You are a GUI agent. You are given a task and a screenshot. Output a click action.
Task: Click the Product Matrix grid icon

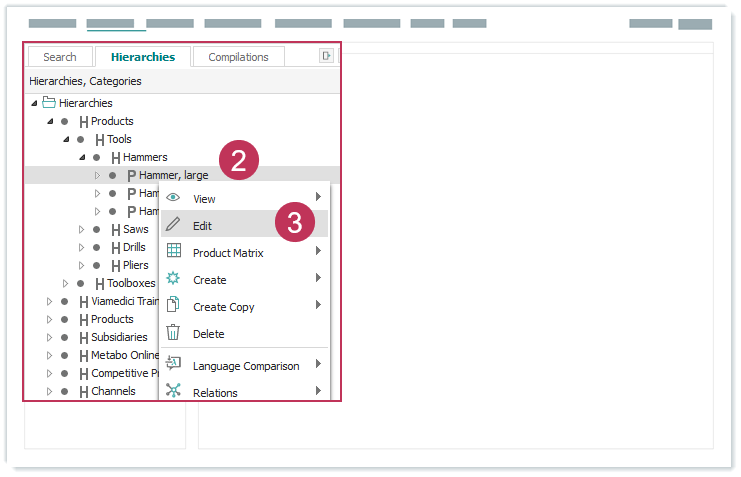pyautogui.click(x=173, y=252)
